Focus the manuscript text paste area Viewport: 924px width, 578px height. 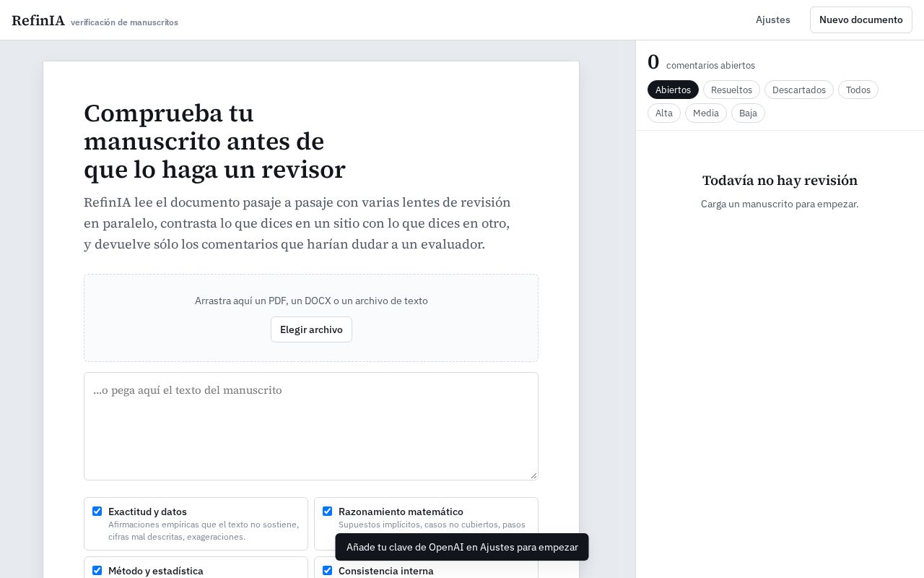pos(311,426)
